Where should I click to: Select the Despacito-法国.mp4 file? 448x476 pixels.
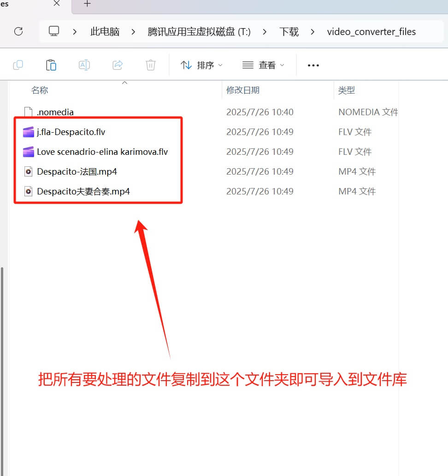[x=77, y=172]
